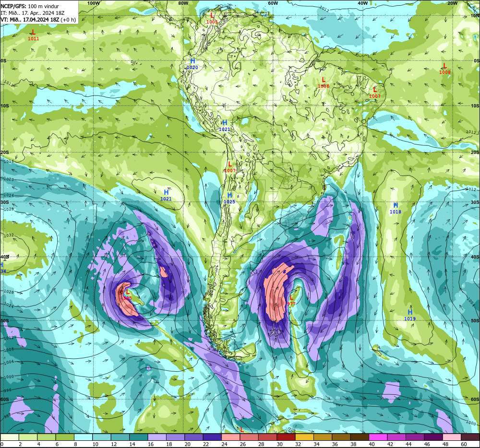Click the H 1020 high pressure label
The image size is (480, 448).
click(192, 64)
